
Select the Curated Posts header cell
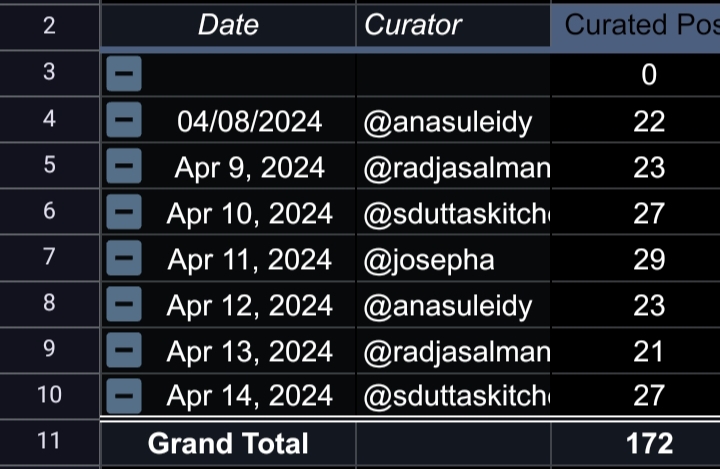pyautogui.click(x=636, y=25)
